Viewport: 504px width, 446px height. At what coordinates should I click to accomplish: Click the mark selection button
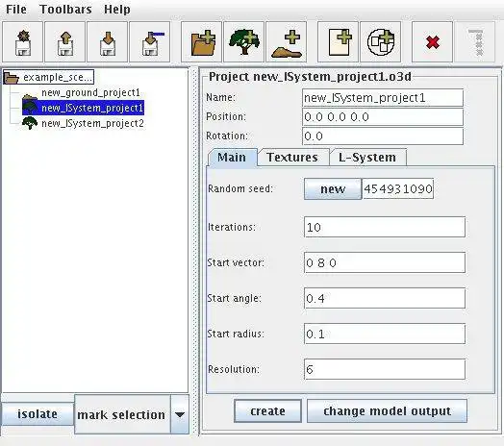click(122, 414)
